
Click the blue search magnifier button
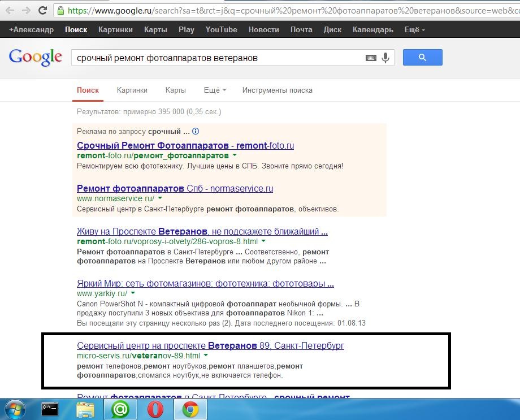click(x=423, y=58)
